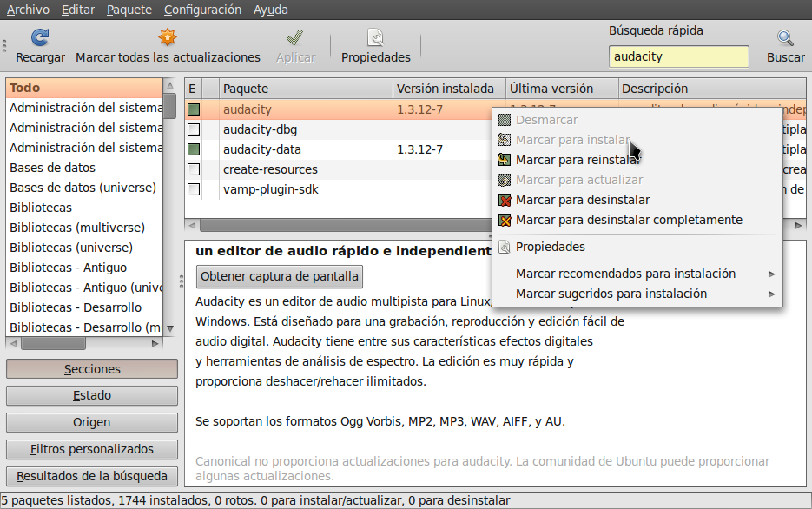Image resolution: width=812 pixels, height=509 pixels.
Task: Select the audacity package name
Action: point(247,109)
